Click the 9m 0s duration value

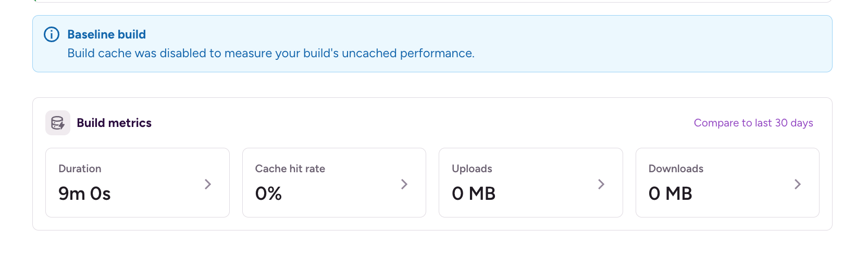click(84, 194)
